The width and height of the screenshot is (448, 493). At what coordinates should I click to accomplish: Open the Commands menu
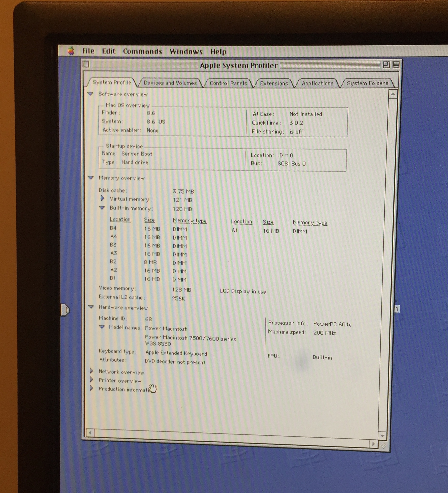(x=143, y=51)
